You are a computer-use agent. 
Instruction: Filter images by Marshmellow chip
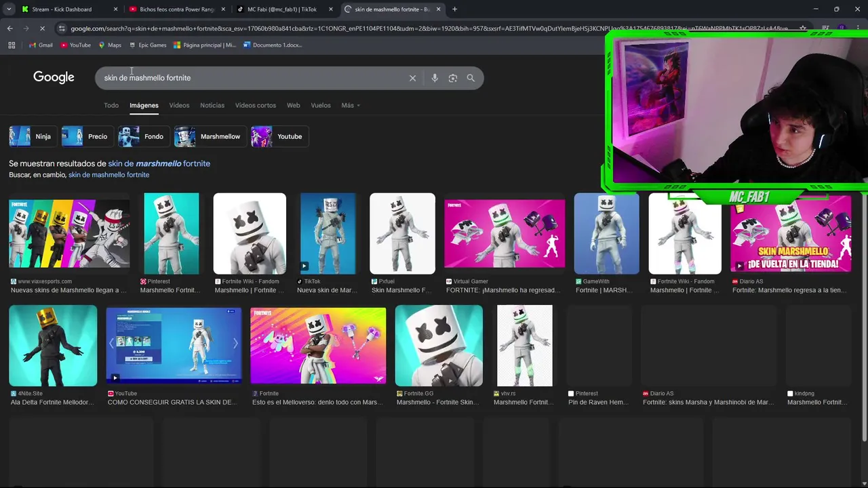click(x=210, y=136)
